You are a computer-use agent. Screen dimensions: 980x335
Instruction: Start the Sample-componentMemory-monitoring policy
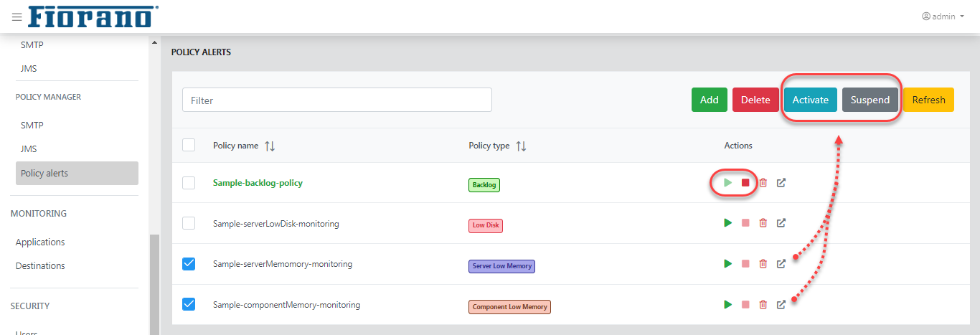click(728, 305)
